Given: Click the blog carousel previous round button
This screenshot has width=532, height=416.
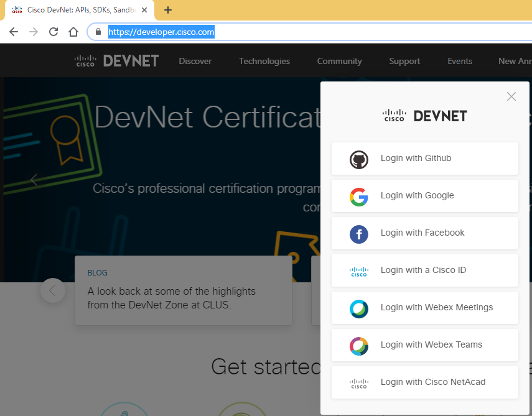Looking at the screenshot, I should (x=53, y=290).
